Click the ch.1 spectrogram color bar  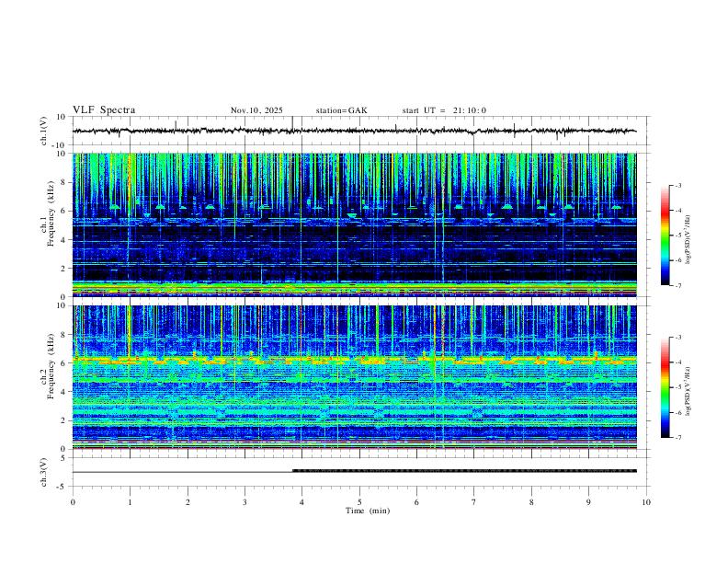[x=665, y=236]
